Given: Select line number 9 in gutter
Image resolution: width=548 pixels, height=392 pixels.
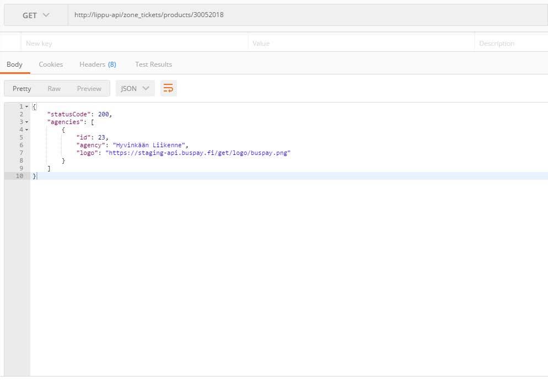Looking at the screenshot, I should pos(22,168).
